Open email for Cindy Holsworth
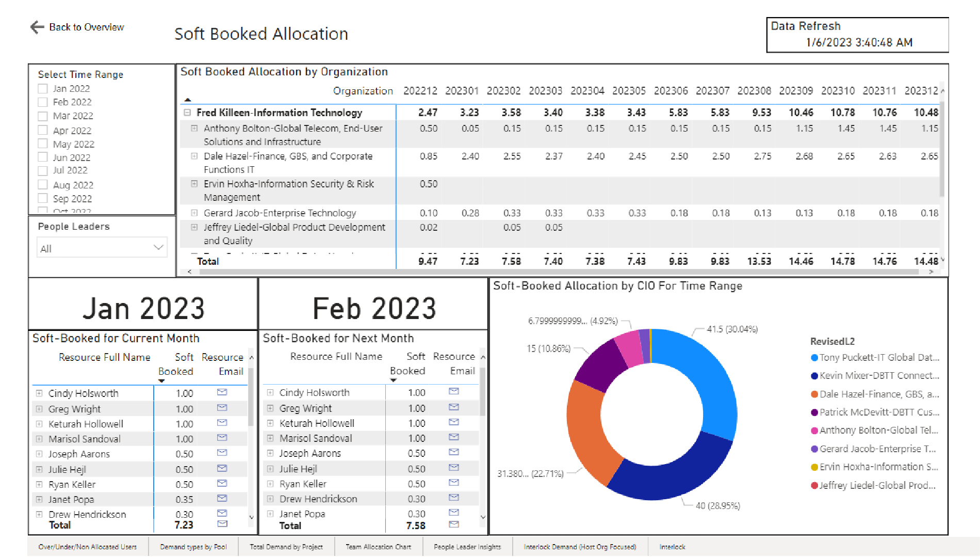 222,392
